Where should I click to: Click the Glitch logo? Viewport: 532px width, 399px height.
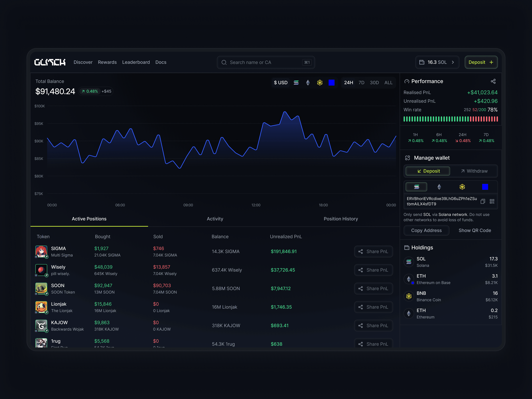[50, 62]
